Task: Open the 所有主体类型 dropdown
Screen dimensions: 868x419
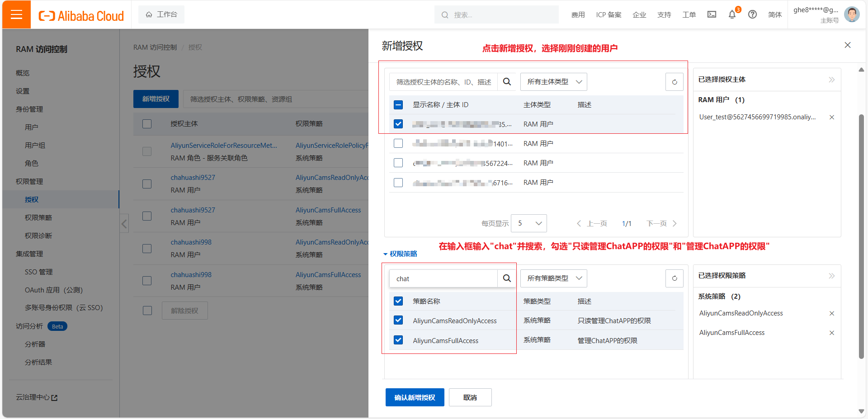Action: pos(553,82)
